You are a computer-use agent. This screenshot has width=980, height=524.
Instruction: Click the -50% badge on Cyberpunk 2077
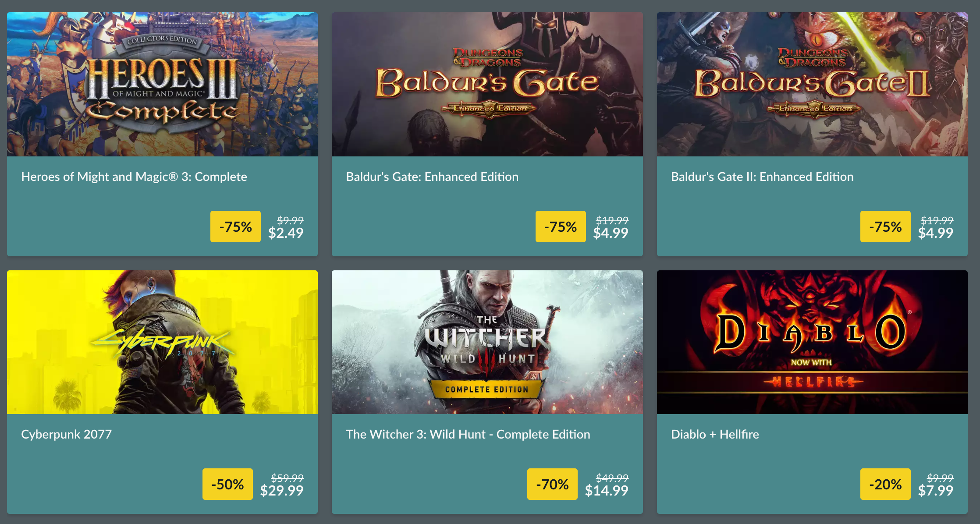227,484
